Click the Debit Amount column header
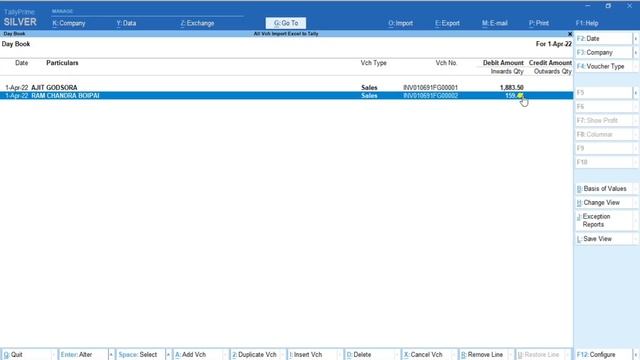This screenshot has height=360, width=640. pyautogui.click(x=503, y=63)
